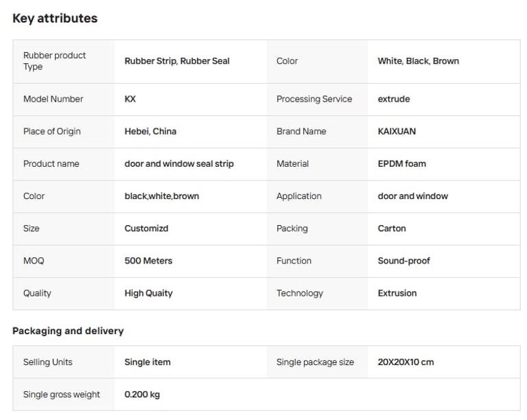Select the "extrude" value cell
The height and width of the screenshot is (420, 527).
tap(394, 99)
